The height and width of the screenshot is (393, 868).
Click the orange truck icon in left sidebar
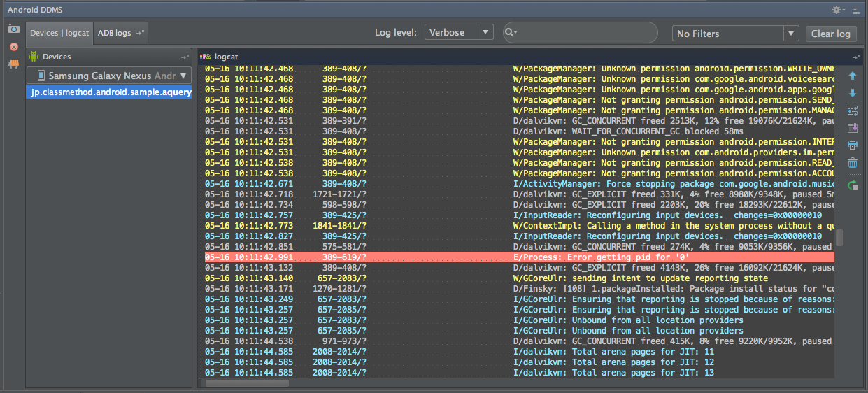point(13,64)
